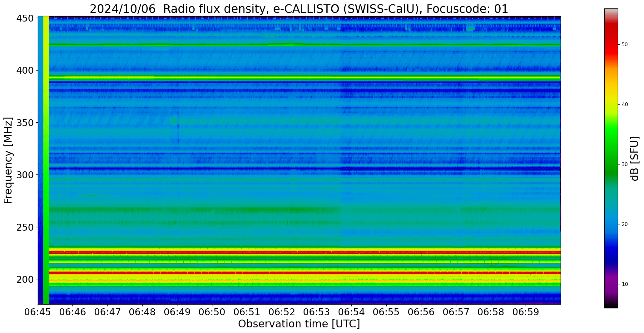Click the red region of the colorbar
This screenshot has height=333, width=644.
coord(611,41)
